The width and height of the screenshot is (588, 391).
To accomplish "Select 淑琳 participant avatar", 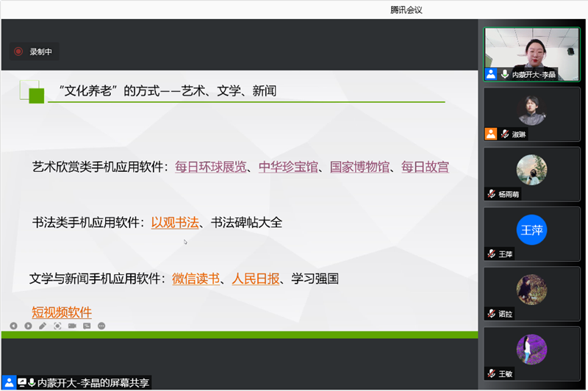I will tap(531, 110).
